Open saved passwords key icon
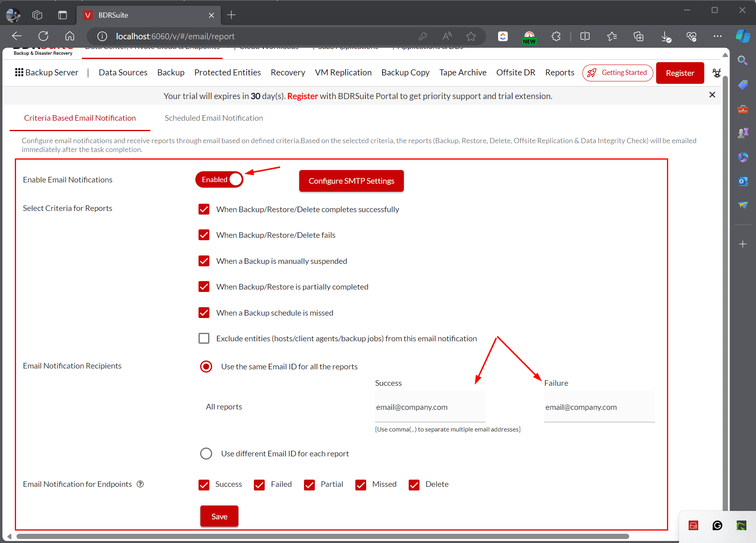 pyautogui.click(x=422, y=36)
